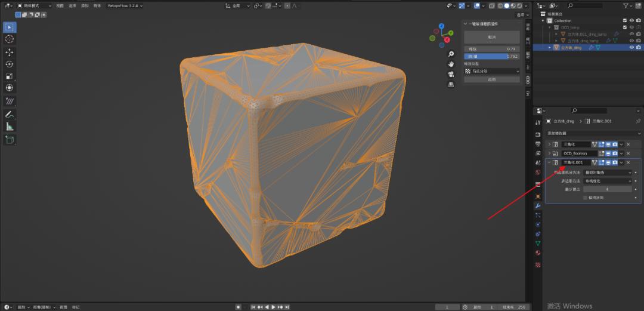Select the Move tool in left toolbar
The width and height of the screenshot is (644, 311).
pos(10,52)
